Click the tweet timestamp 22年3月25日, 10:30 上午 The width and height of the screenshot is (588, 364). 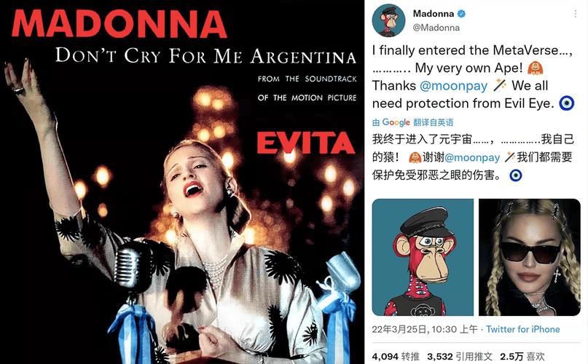(425, 330)
